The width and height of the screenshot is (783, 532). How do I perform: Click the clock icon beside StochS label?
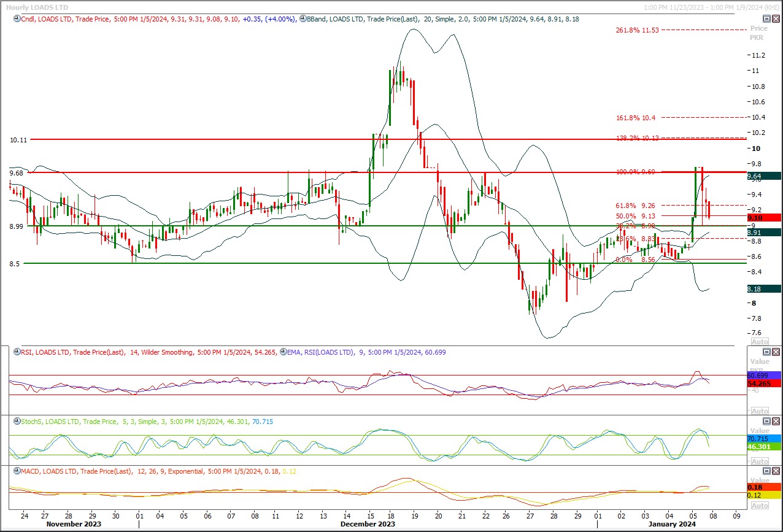[16, 422]
